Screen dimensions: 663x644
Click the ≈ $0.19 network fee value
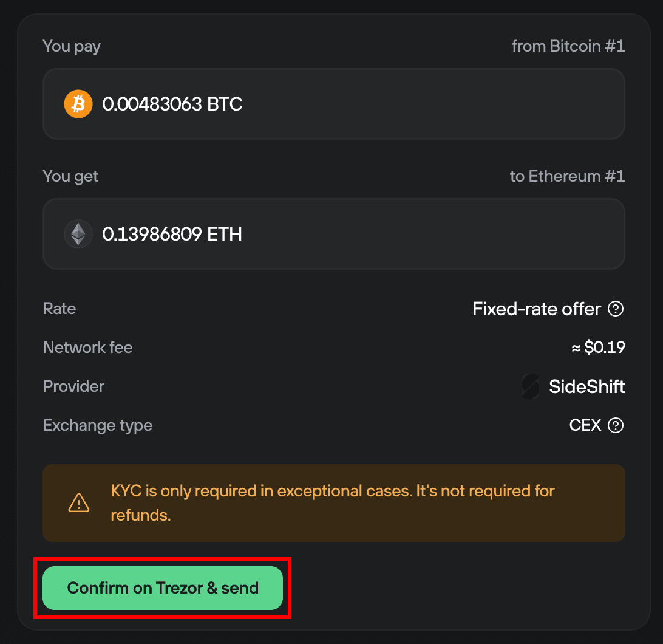[x=598, y=348]
